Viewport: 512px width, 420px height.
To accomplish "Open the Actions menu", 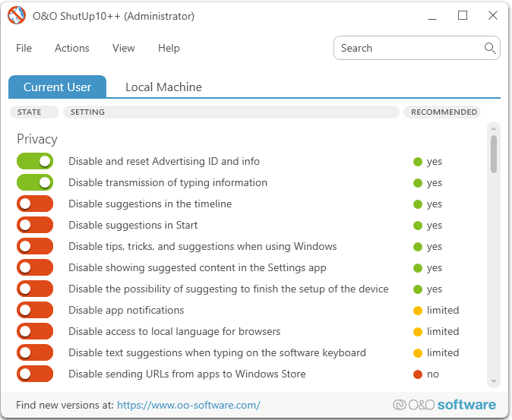I will pyautogui.click(x=72, y=48).
